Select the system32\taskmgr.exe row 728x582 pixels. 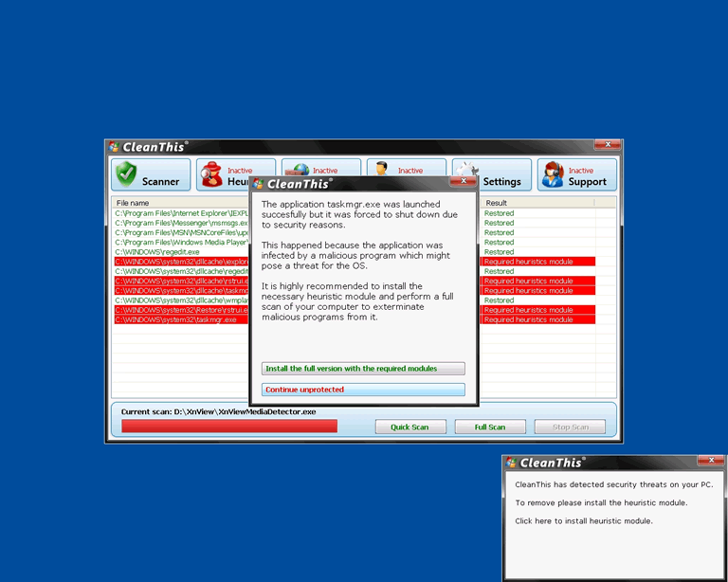[x=180, y=319]
